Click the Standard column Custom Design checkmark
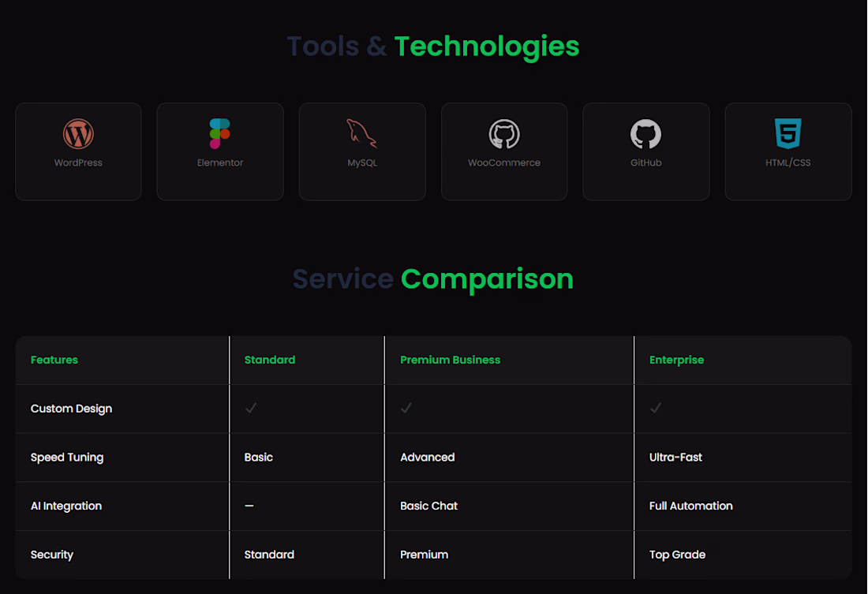The image size is (868, 594). [x=251, y=408]
